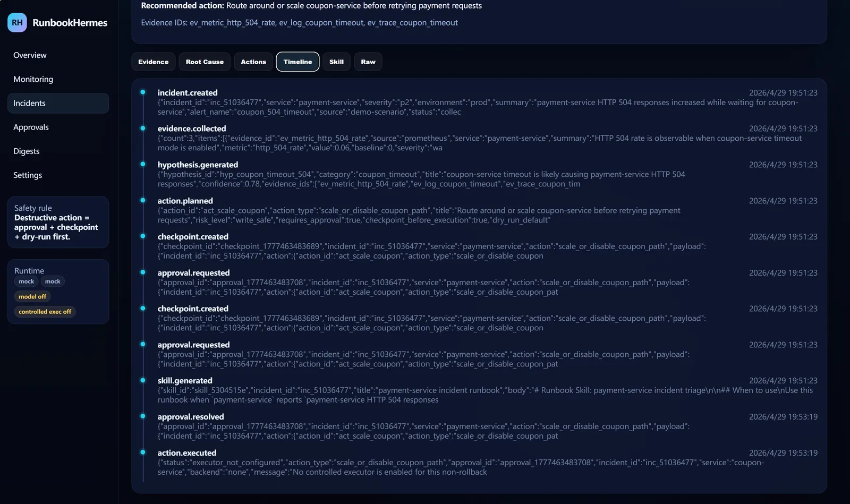This screenshot has height=504, width=850.
Task: Click the Runtime panel label
Action: (29, 271)
